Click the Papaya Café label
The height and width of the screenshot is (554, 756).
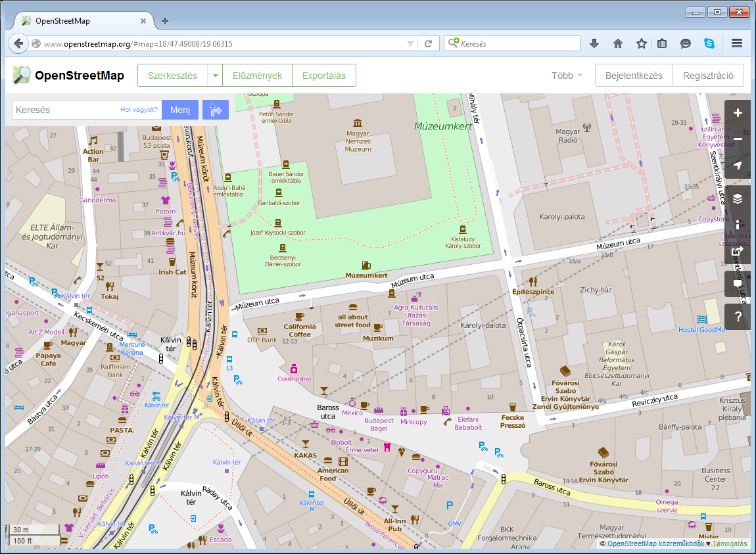coord(48,359)
